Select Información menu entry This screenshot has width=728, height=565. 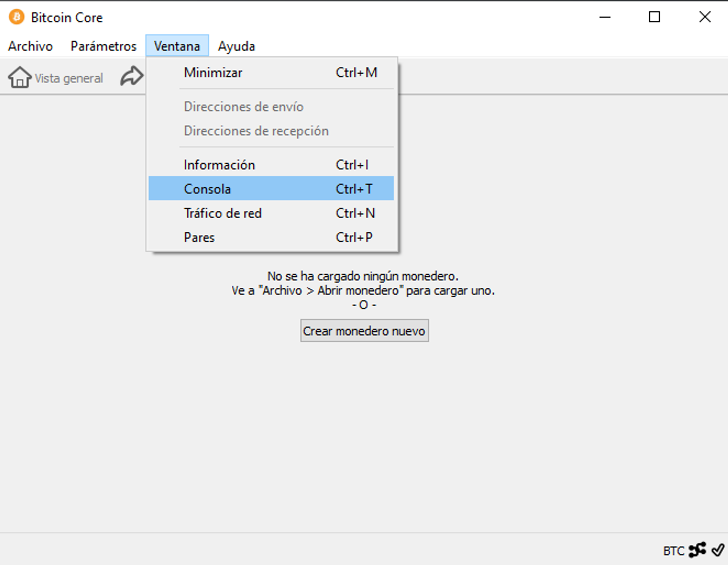pos(271,165)
